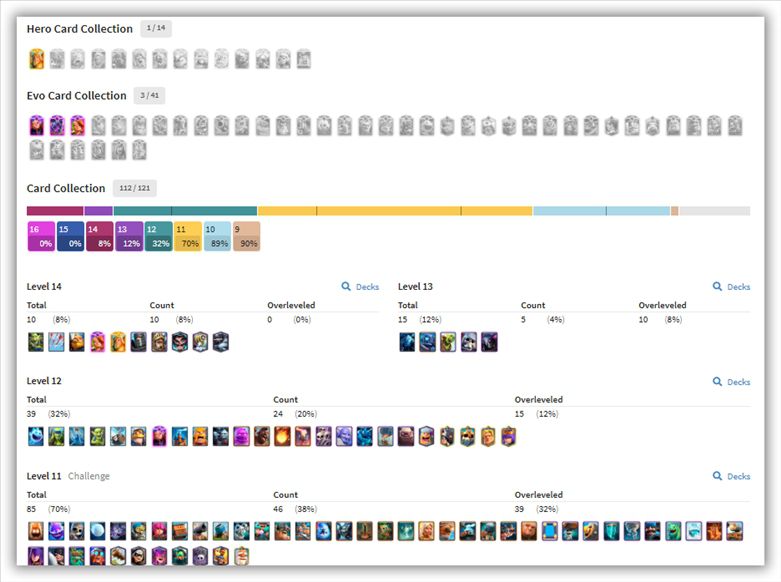Open the round blue Ice Golem card in Level 11

[x=323, y=531]
